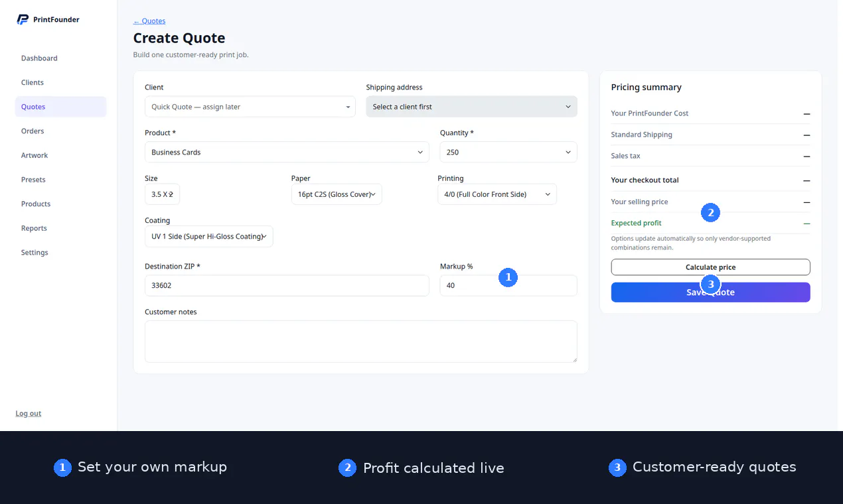
Task: Click the Customer notes text area
Action: (x=361, y=342)
